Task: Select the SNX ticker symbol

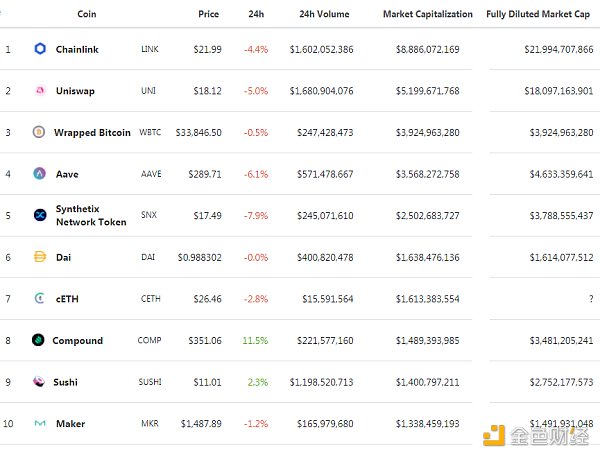Action: [149, 215]
